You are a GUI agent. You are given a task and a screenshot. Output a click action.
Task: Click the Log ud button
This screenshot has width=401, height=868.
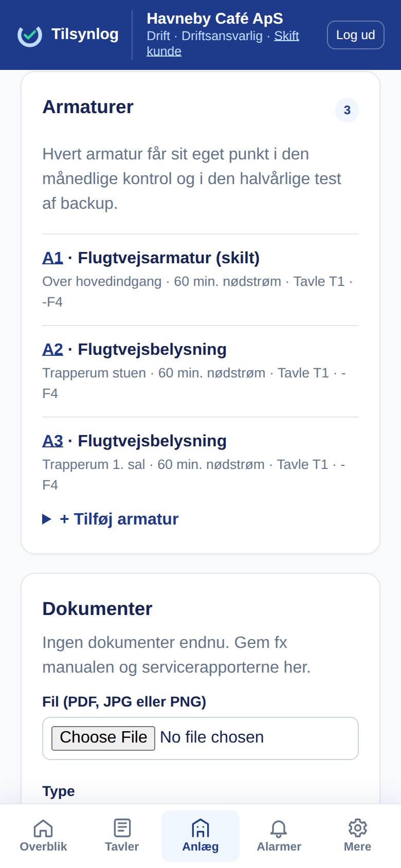pos(356,35)
